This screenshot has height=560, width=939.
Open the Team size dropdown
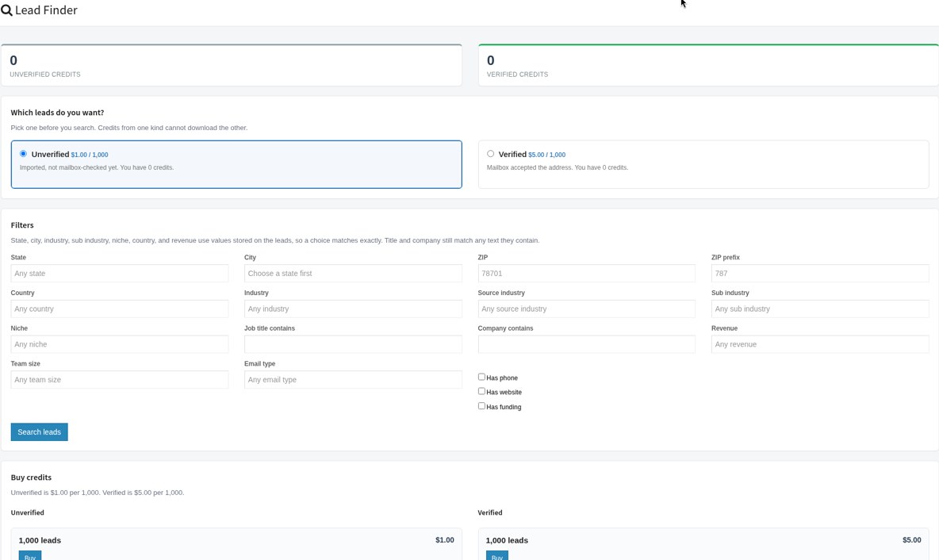[119, 379]
